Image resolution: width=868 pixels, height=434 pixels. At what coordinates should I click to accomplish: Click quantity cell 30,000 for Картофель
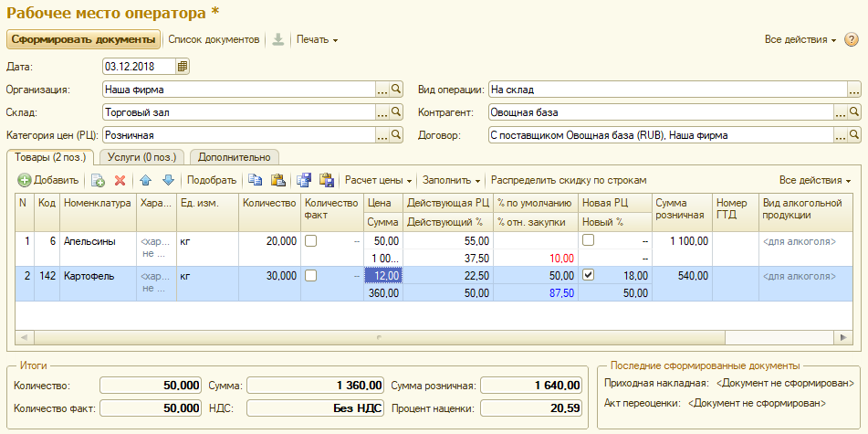269,283
